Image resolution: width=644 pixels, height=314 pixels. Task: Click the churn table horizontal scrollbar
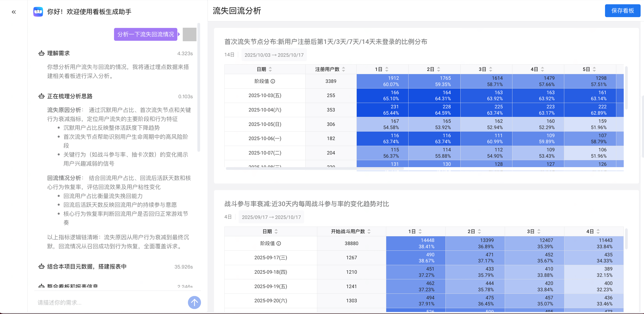tap(315, 168)
